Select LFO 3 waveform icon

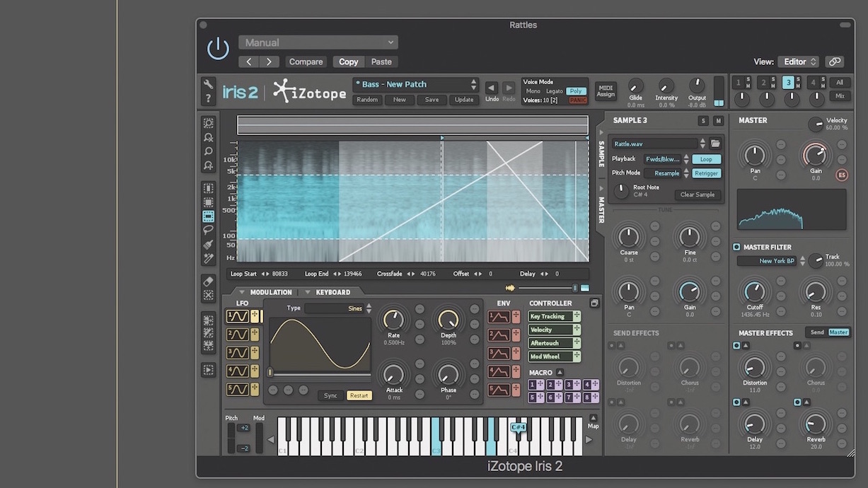pos(237,353)
